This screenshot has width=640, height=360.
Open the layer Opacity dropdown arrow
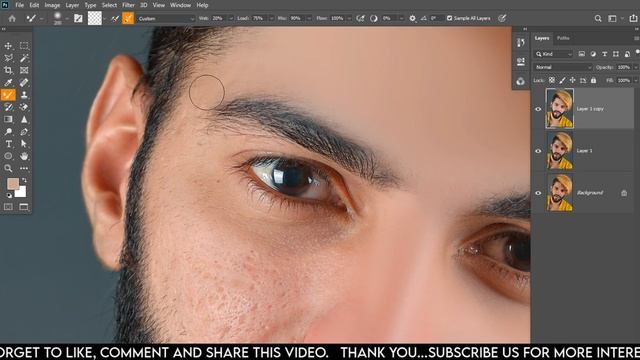636,67
